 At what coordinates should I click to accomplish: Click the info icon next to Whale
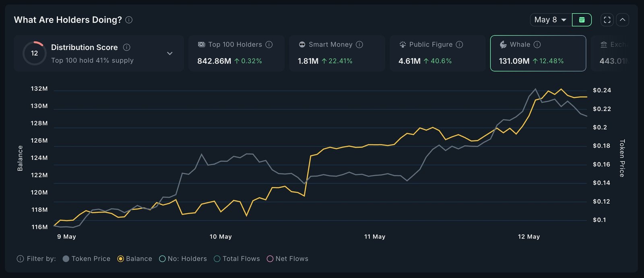pyautogui.click(x=537, y=45)
